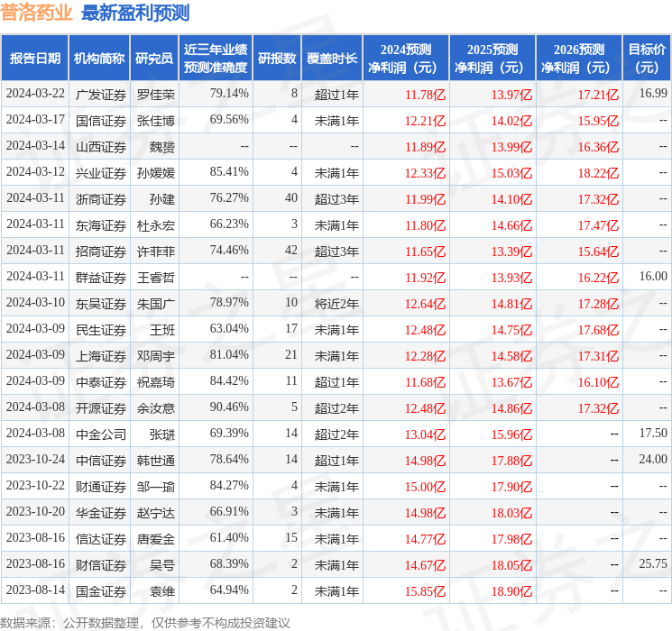672x631 pixels.
Task: Select the 信达证券 institution cell
Action: (x=101, y=539)
